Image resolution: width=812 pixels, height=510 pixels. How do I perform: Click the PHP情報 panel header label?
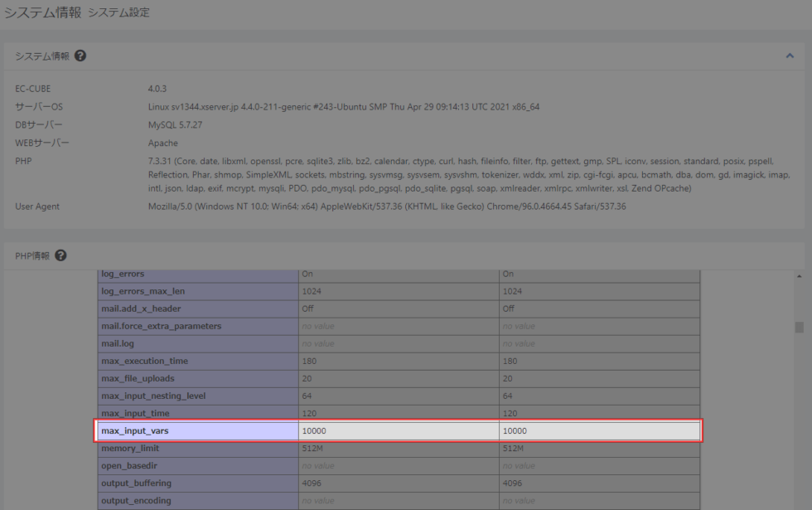tap(32, 255)
